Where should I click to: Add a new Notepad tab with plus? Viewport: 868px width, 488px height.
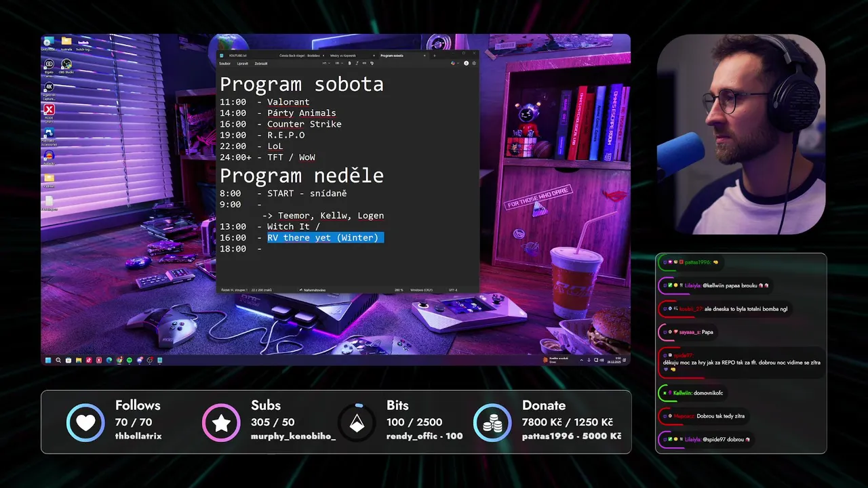435,56
